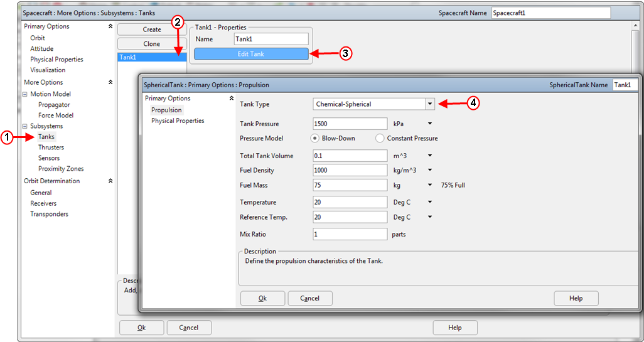Select Propulsion in SphericalTank options
This screenshot has width=644, height=342.
(x=166, y=110)
